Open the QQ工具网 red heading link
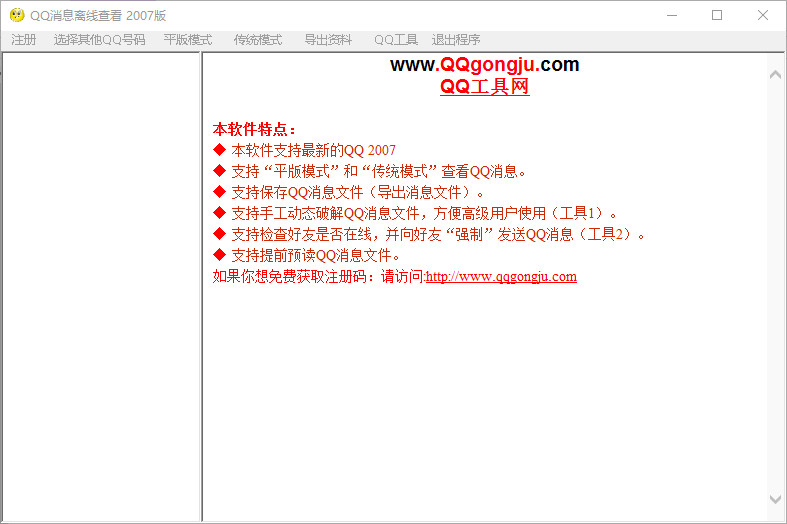Screen dimensions: 787x524 coord(484,86)
